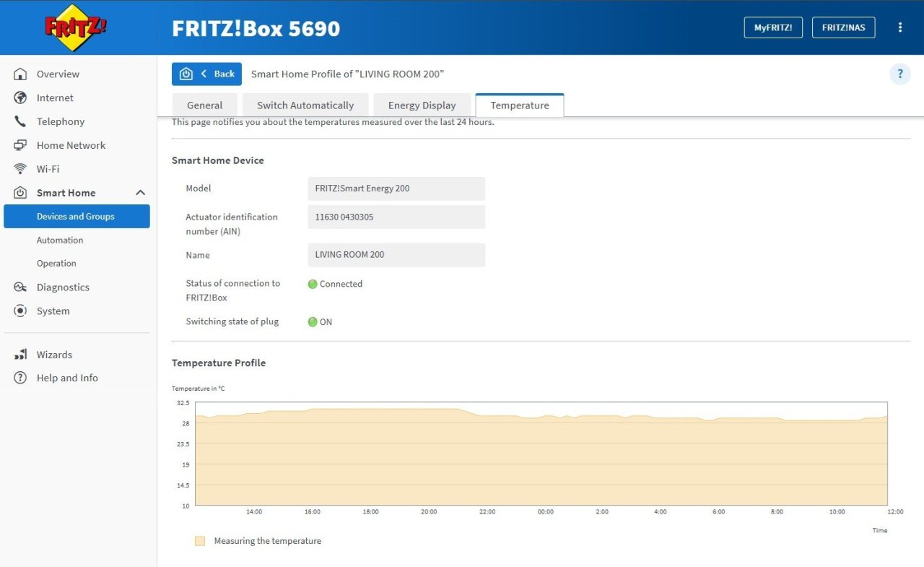Image resolution: width=924 pixels, height=567 pixels.
Task: Click the Home Network icon
Action: tap(20, 146)
